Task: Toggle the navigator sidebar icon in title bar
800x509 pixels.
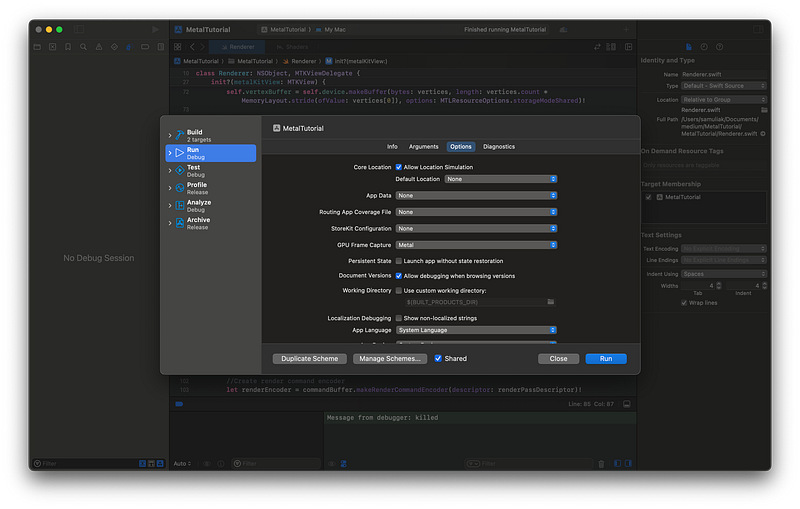Action: (x=79, y=30)
